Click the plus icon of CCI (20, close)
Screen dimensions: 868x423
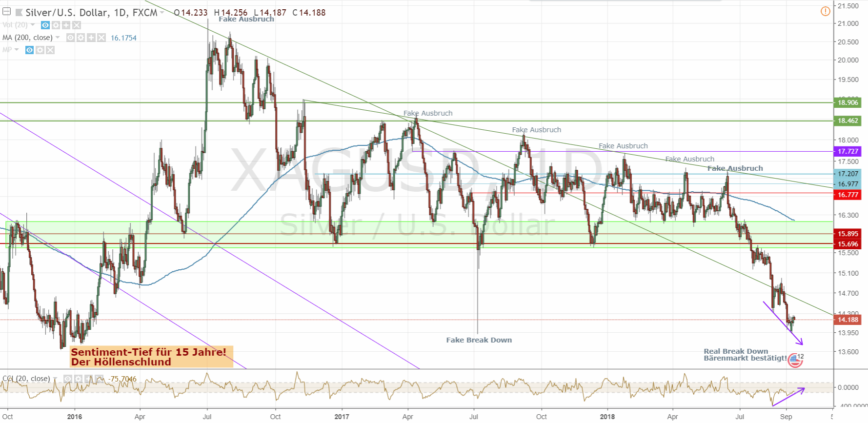point(89,379)
